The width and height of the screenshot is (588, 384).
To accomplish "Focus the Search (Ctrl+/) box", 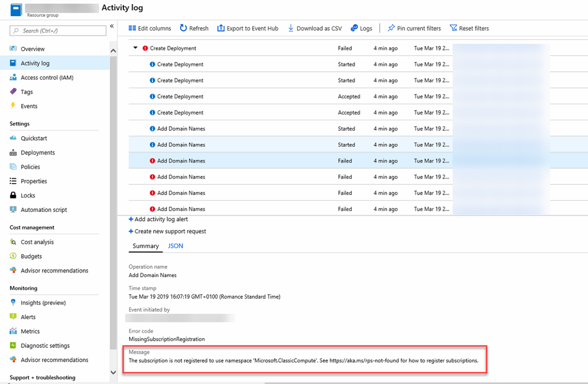I will 58,31.
